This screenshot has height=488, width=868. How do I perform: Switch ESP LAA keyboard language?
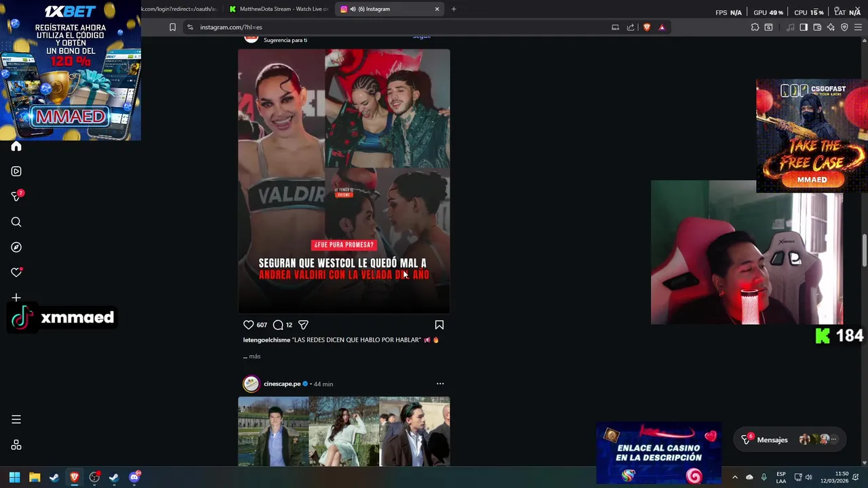pos(781,477)
